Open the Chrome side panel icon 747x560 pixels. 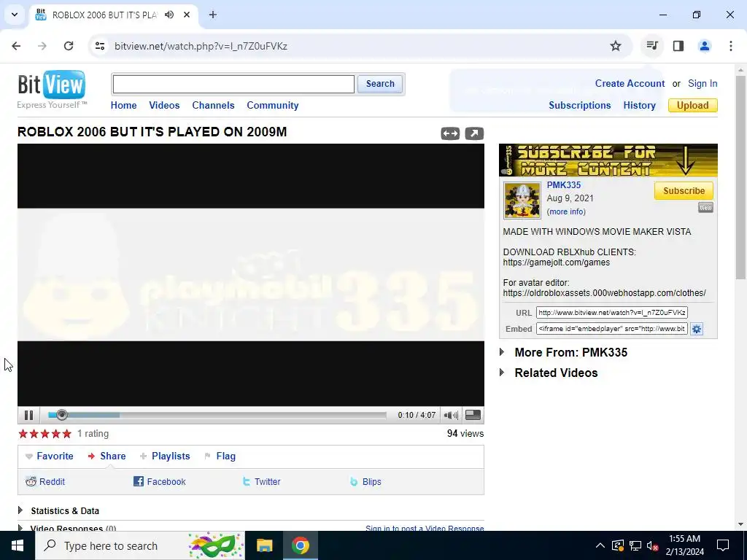(678, 46)
